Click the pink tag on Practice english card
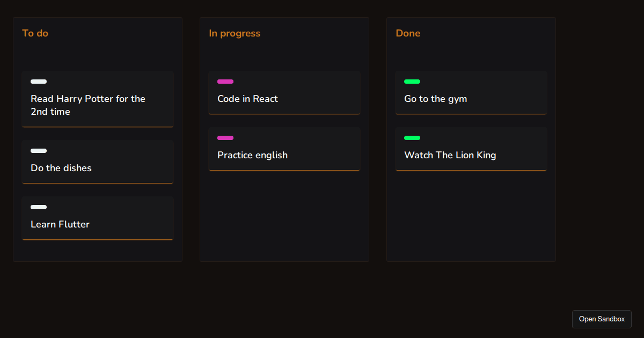 tap(225, 138)
